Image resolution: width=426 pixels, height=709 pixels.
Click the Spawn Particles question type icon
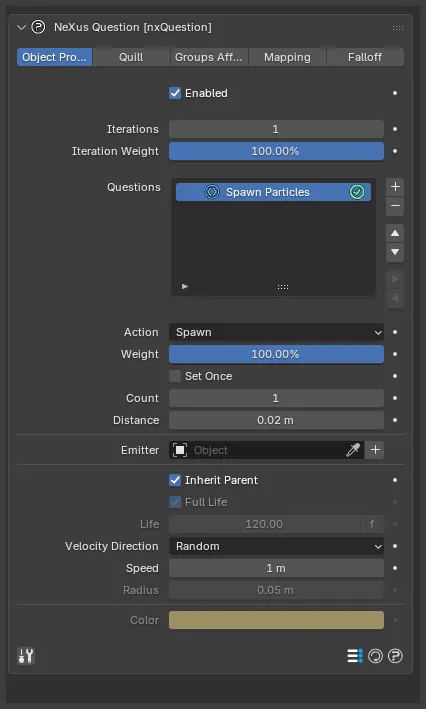pyautogui.click(x=211, y=192)
